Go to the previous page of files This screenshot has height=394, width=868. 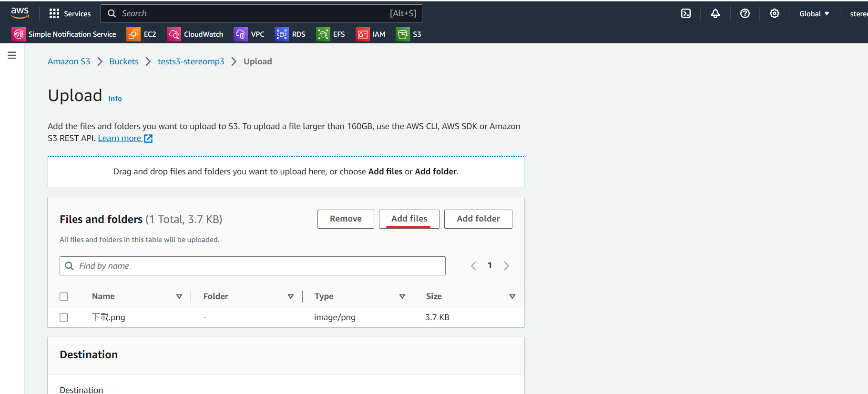tap(473, 266)
